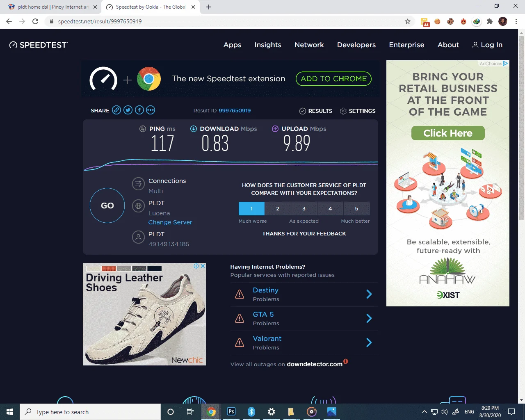
Task: Show hidden system tray icons
Action: coord(425,412)
